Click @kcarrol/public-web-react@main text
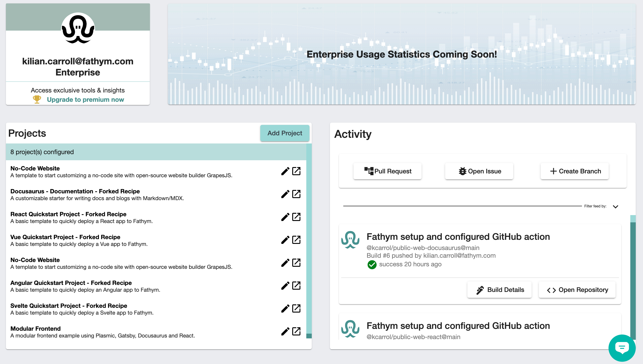The image size is (643, 364). [x=413, y=337]
